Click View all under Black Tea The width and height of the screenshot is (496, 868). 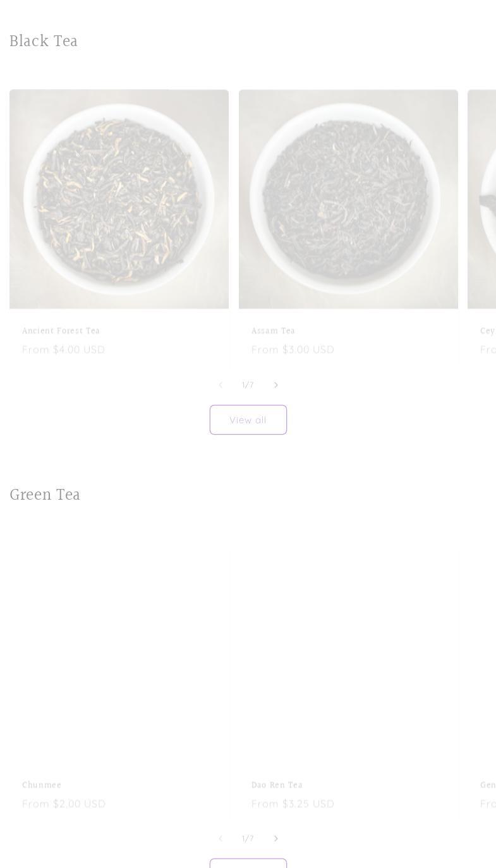coord(248,420)
